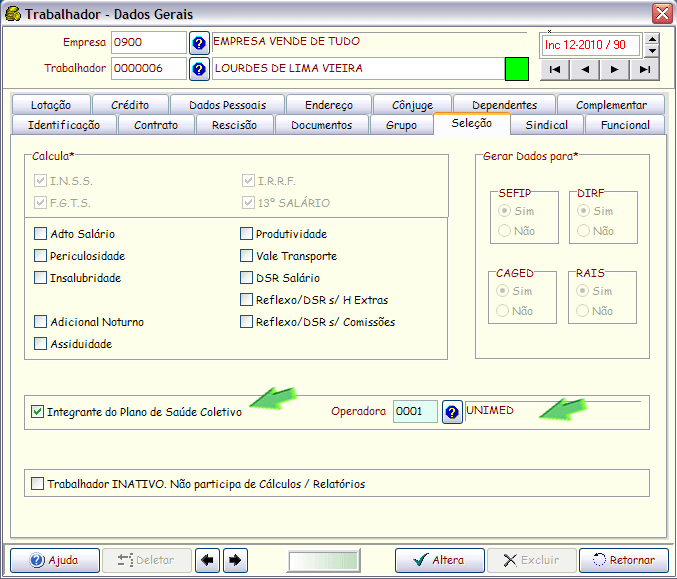Open Empresa lookup help icon
The height and width of the screenshot is (579, 677).
199,43
